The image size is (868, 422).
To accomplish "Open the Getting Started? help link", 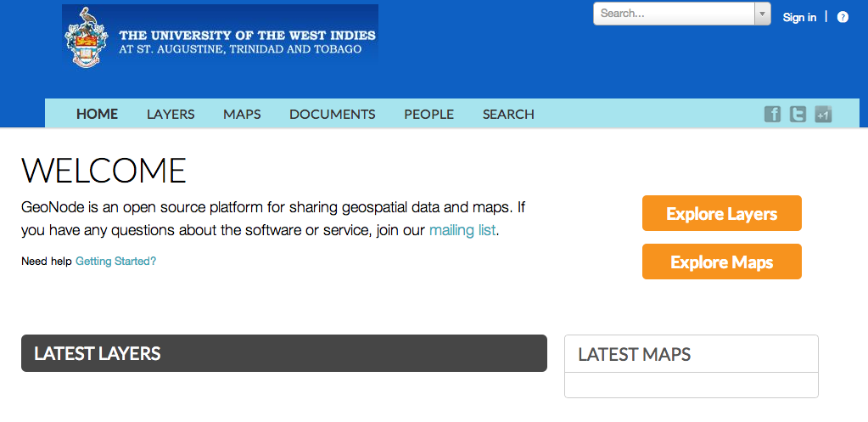I will 115,261.
